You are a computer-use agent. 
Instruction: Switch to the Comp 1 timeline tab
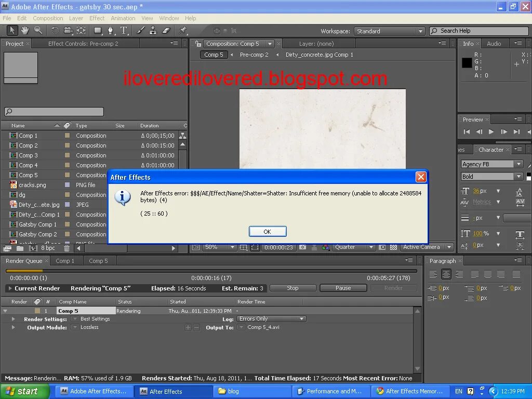pos(65,261)
